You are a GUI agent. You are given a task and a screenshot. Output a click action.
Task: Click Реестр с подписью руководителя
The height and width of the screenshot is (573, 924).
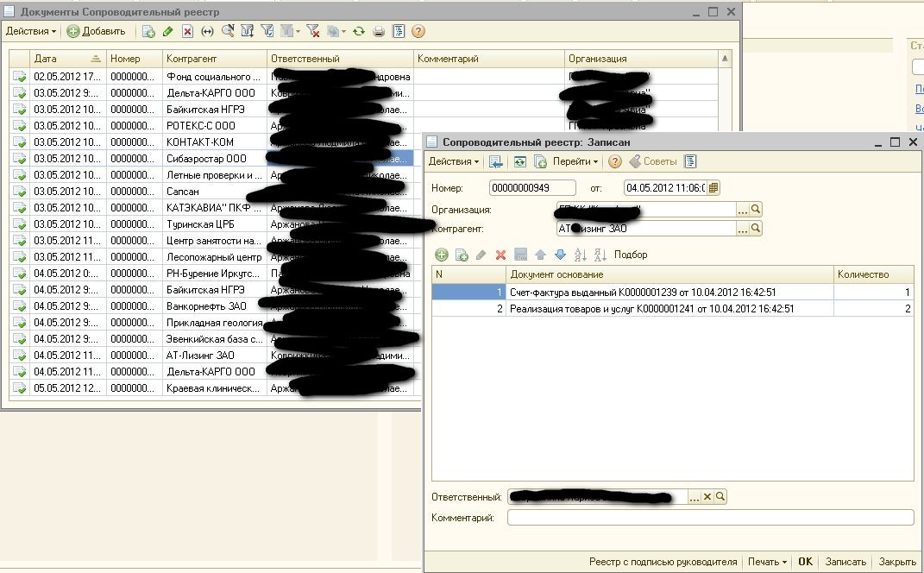tap(663, 562)
